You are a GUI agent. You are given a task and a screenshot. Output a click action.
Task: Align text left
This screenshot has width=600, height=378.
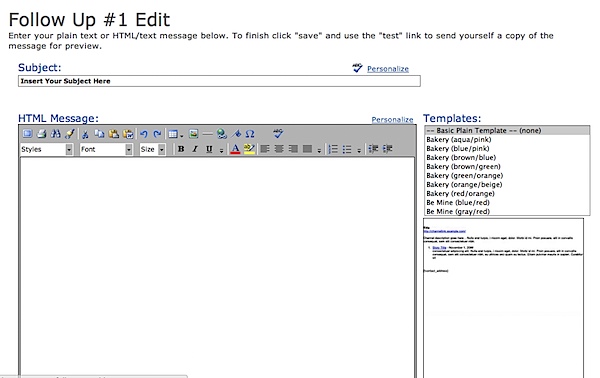[x=265, y=149]
